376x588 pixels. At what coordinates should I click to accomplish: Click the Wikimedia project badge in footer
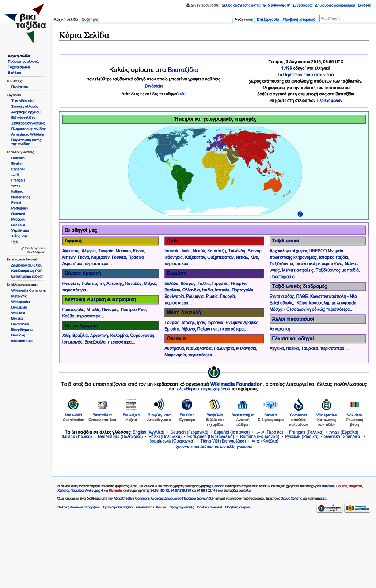(x=329, y=508)
